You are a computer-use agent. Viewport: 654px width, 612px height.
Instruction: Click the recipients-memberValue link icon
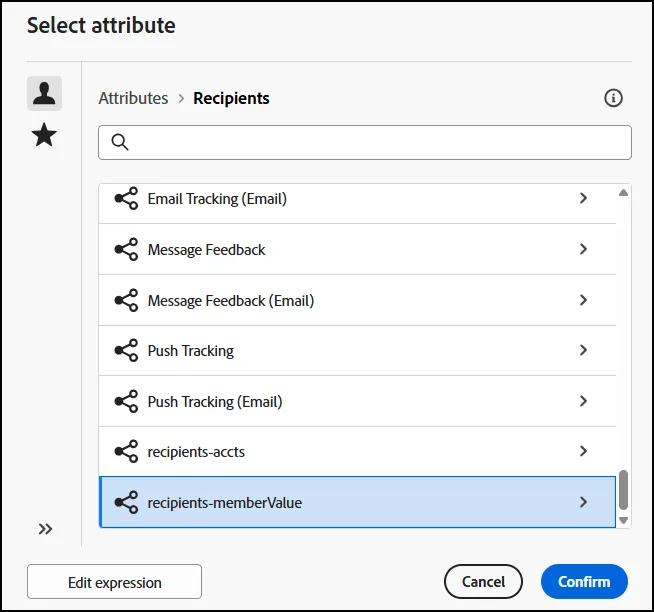(x=126, y=502)
